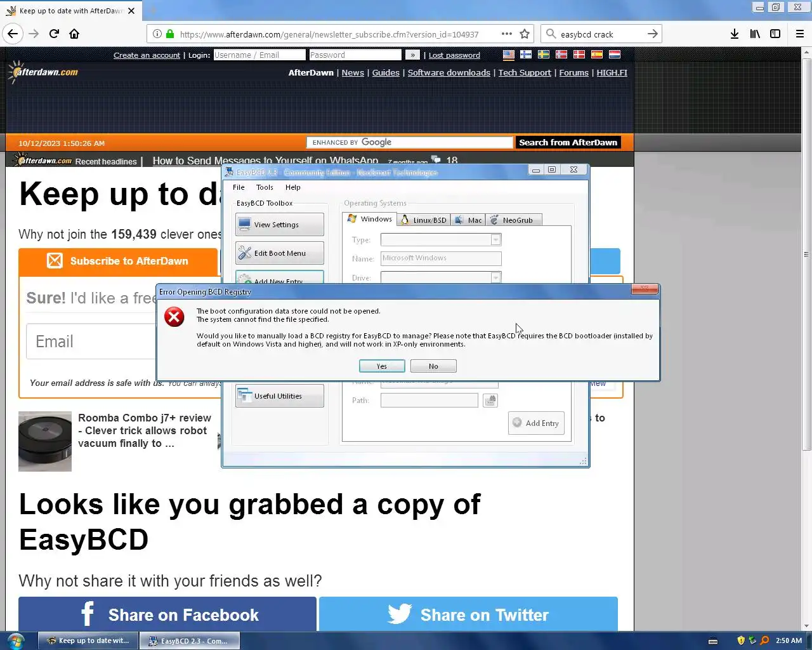
Task: Close the Error Opening BCD Registry dialog
Action: point(645,289)
